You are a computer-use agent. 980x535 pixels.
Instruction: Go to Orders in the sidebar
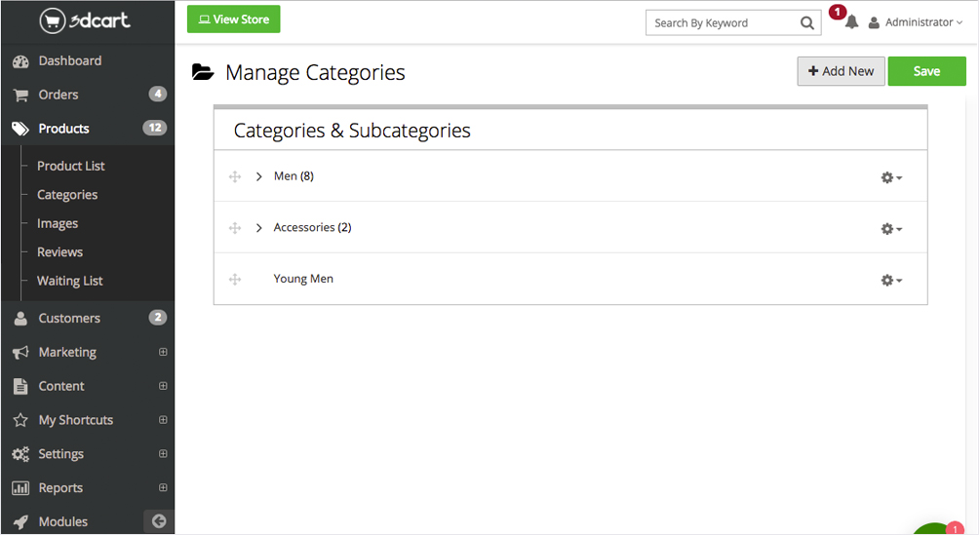click(x=59, y=95)
